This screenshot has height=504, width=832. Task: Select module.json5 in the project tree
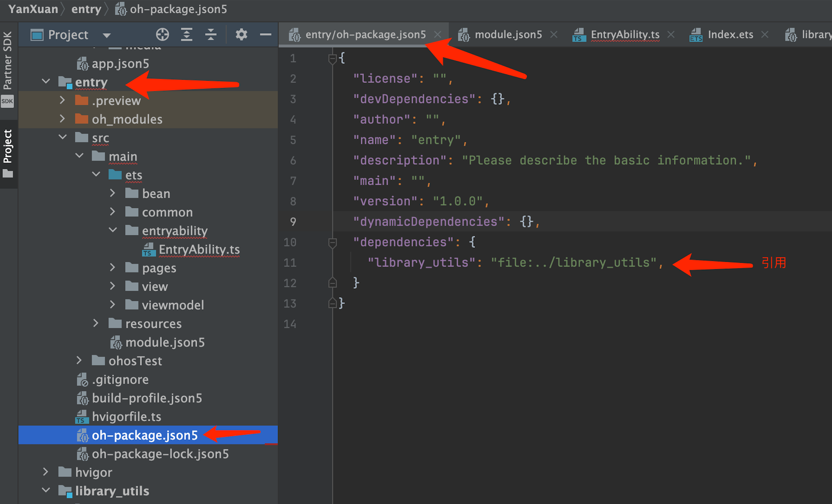click(165, 342)
